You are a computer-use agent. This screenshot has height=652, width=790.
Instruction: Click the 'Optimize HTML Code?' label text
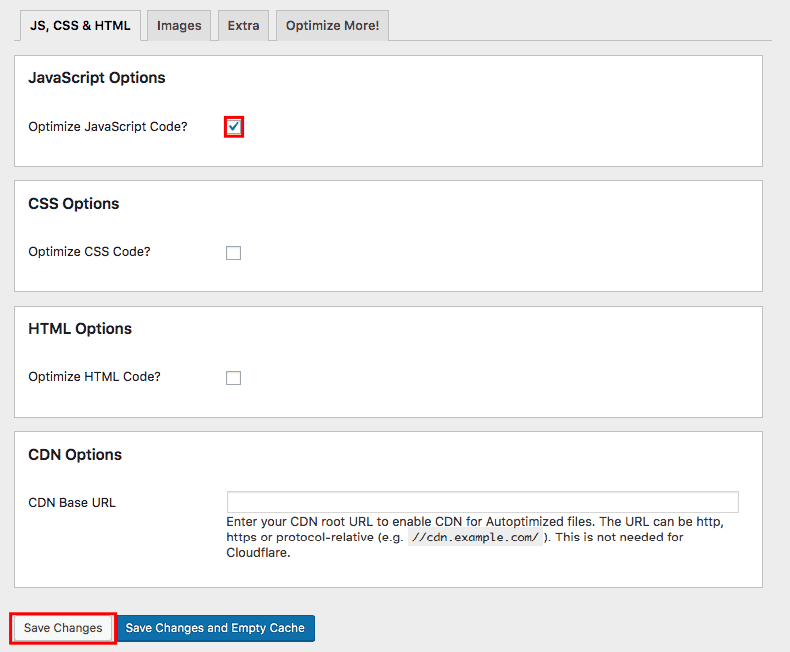click(x=94, y=377)
